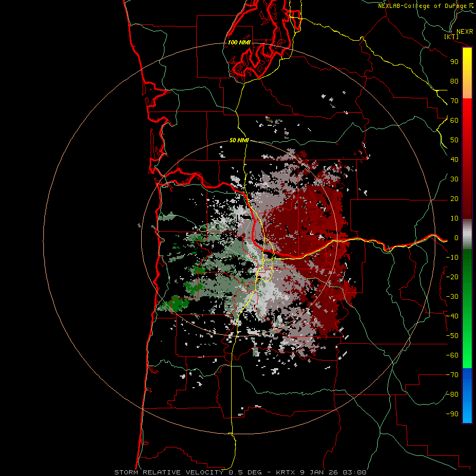Select the positive 40 value on velocity scale

click(x=454, y=160)
